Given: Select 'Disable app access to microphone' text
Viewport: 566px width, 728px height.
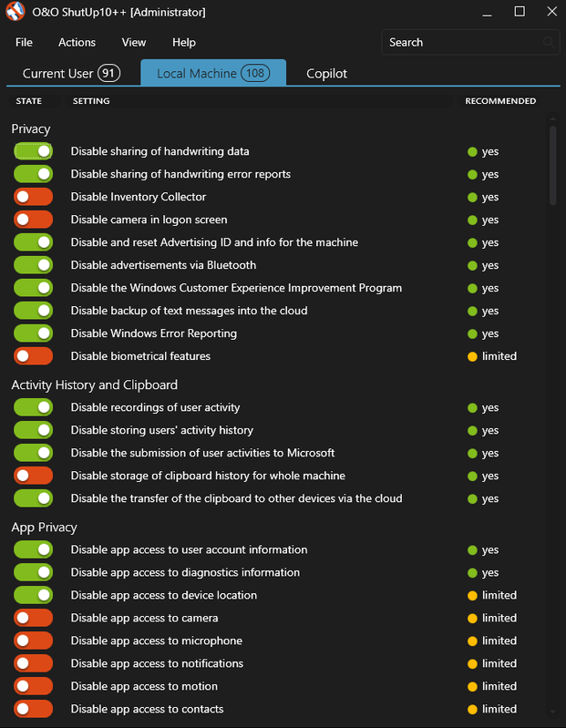Looking at the screenshot, I should (157, 641).
